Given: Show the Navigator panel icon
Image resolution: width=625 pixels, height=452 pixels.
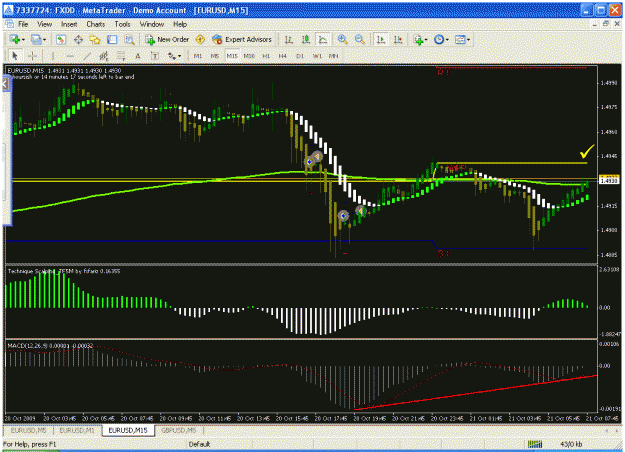Looking at the screenshot, I should 95,39.
